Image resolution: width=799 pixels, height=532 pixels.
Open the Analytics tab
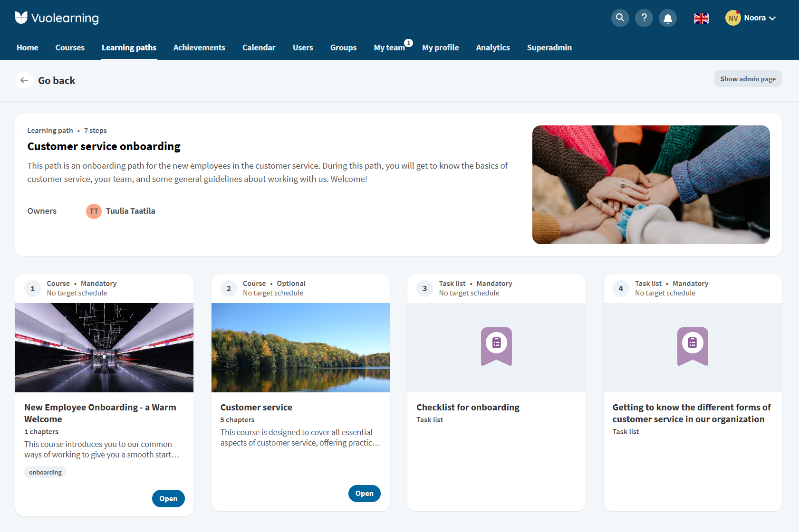click(x=493, y=47)
